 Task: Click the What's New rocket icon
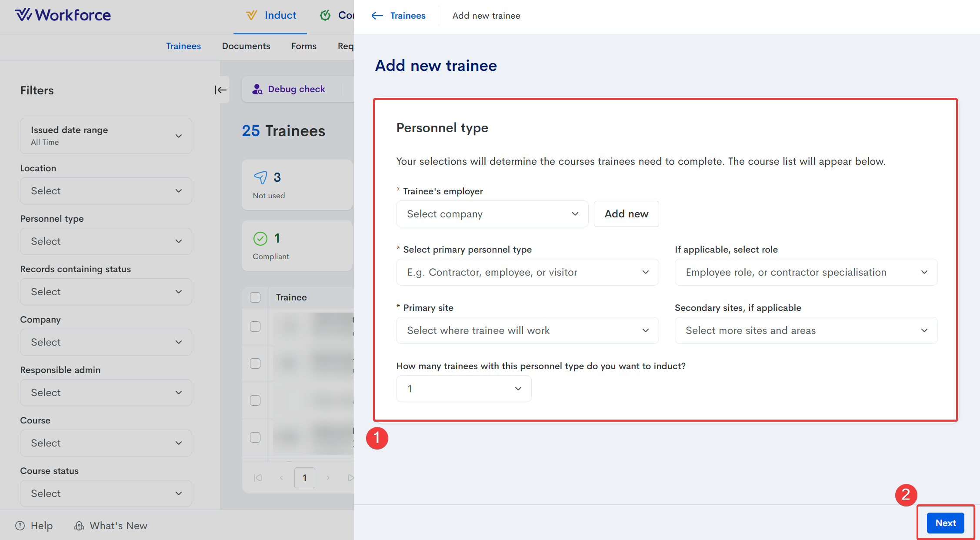79,526
